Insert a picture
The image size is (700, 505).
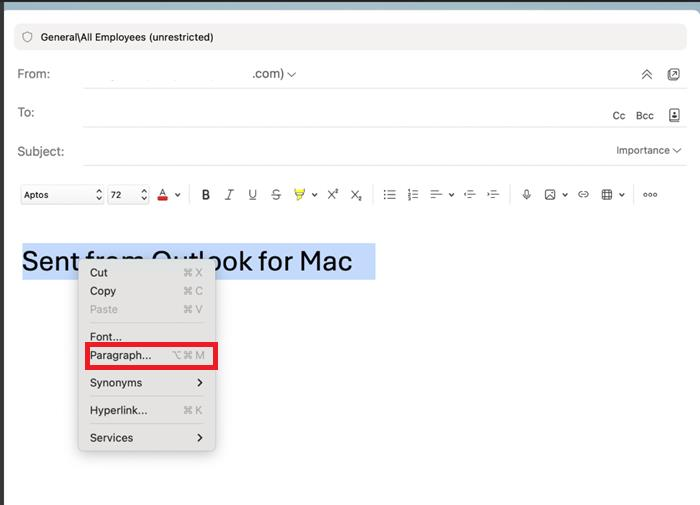pos(550,195)
